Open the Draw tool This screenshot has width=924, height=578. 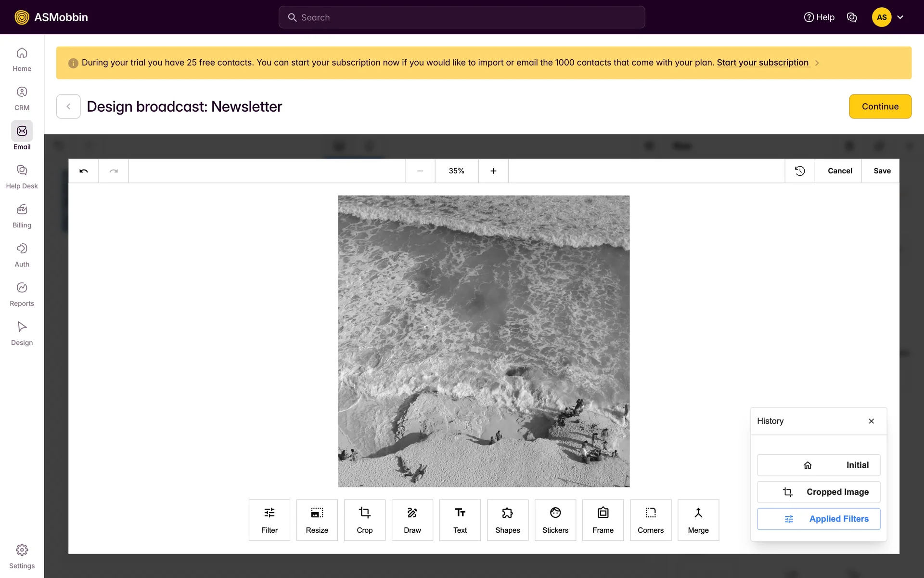412,520
